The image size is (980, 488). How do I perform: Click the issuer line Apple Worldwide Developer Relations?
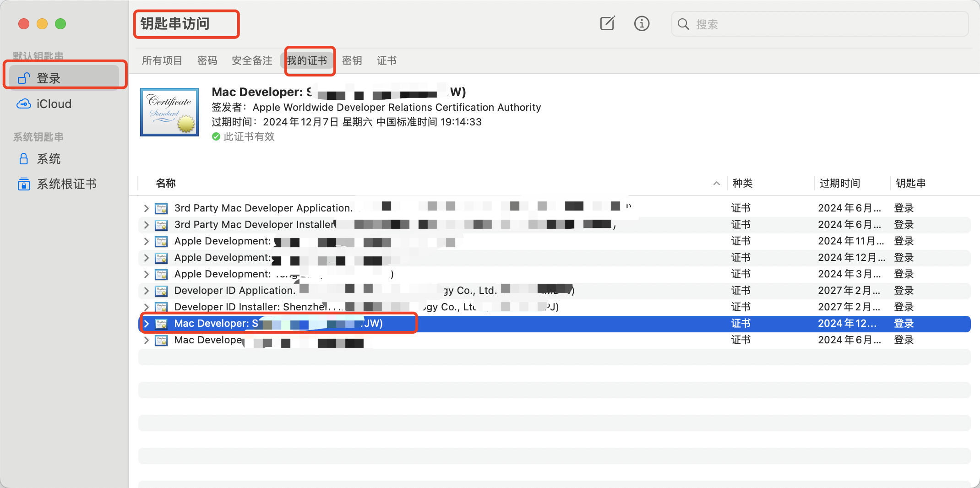(x=376, y=107)
